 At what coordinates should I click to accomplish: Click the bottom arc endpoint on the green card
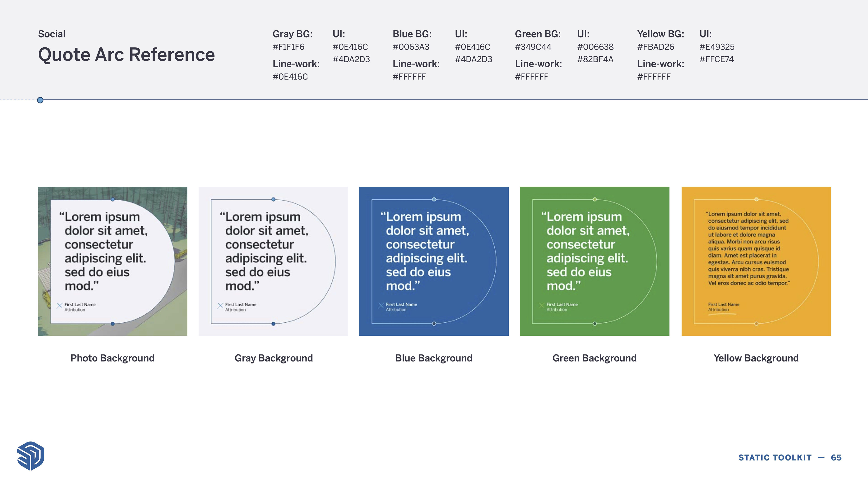click(595, 324)
